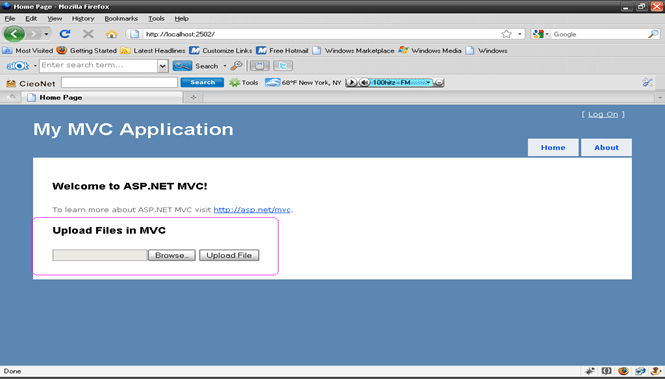Viewport: 665px width, 379px height.
Task: Go to the browser Home page icon
Action: [x=112, y=34]
